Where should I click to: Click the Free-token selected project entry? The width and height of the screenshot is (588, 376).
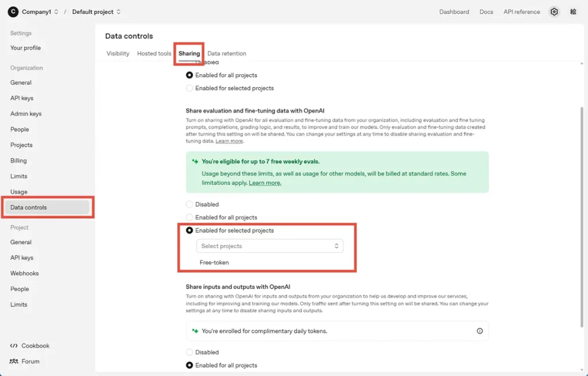point(214,263)
